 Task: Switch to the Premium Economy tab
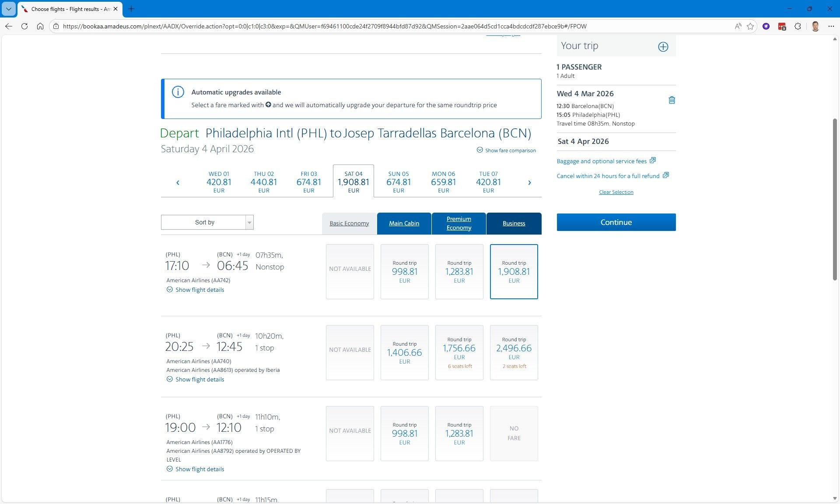coord(458,223)
